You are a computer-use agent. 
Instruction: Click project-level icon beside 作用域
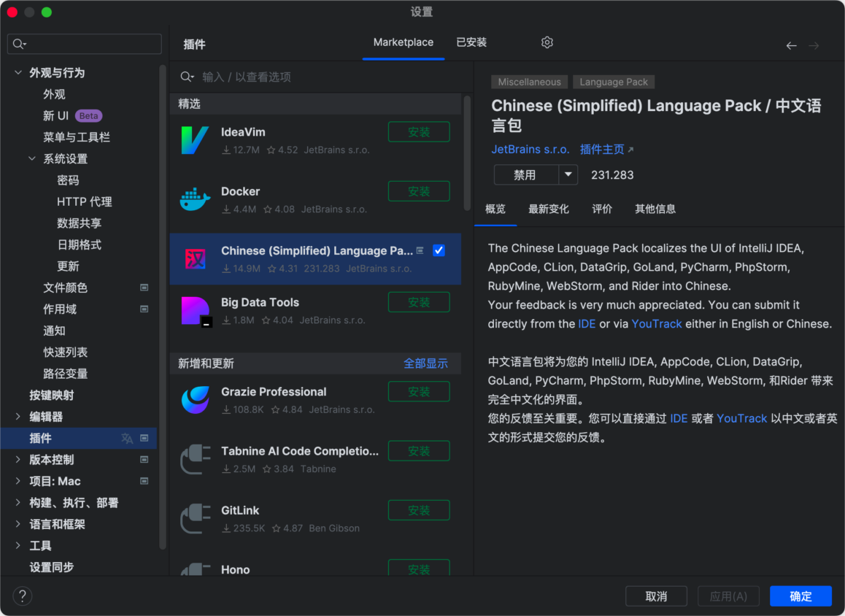tap(144, 309)
